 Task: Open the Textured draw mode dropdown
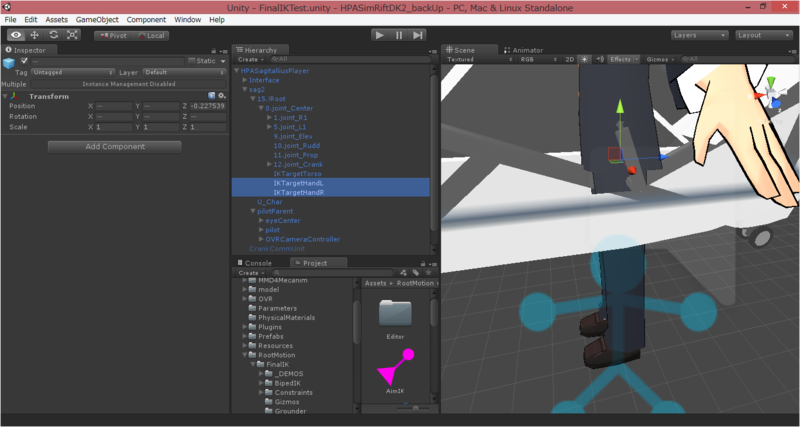click(480, 60)
